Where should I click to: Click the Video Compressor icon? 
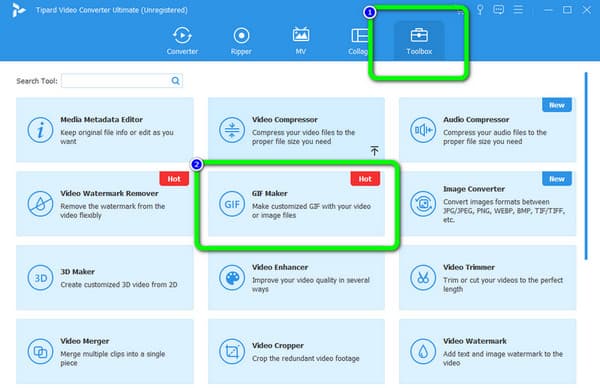coord(232,130)
